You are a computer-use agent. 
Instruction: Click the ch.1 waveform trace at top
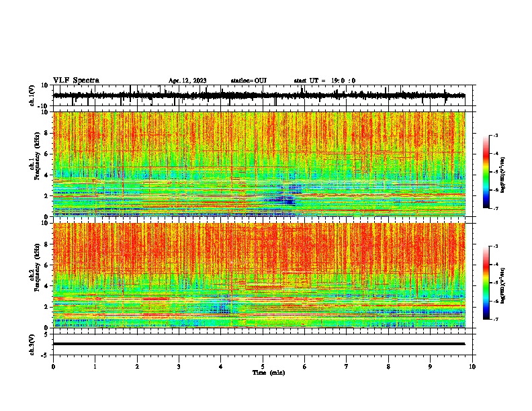(x=259, y=95)
